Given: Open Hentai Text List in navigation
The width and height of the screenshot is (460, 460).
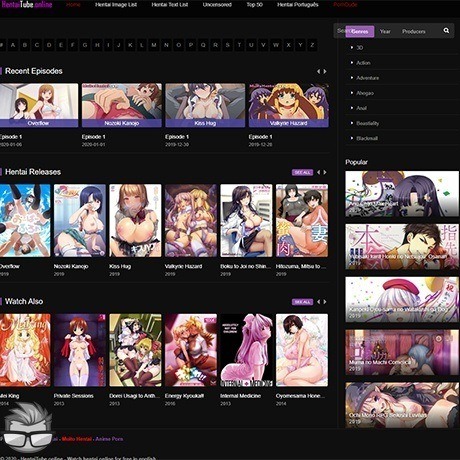Looking at the screenshot, I should tap(170, 5).
